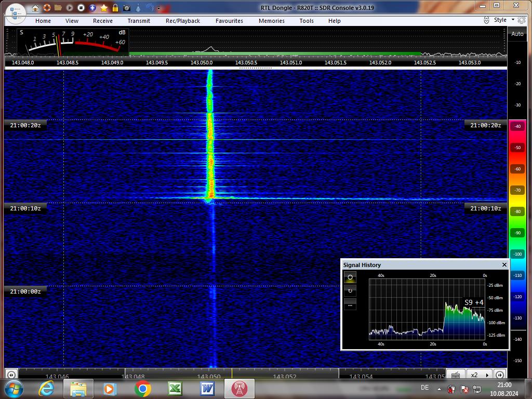This screenshot has width=532, height=399.
Task: Click the folder icon in quick toolbar
Action: 58,7
